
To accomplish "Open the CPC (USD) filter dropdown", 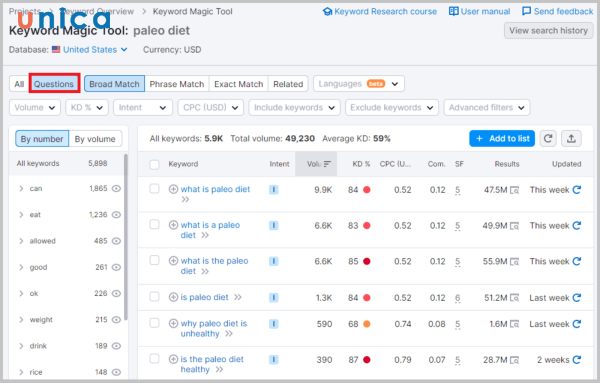I will click(210, 108).
